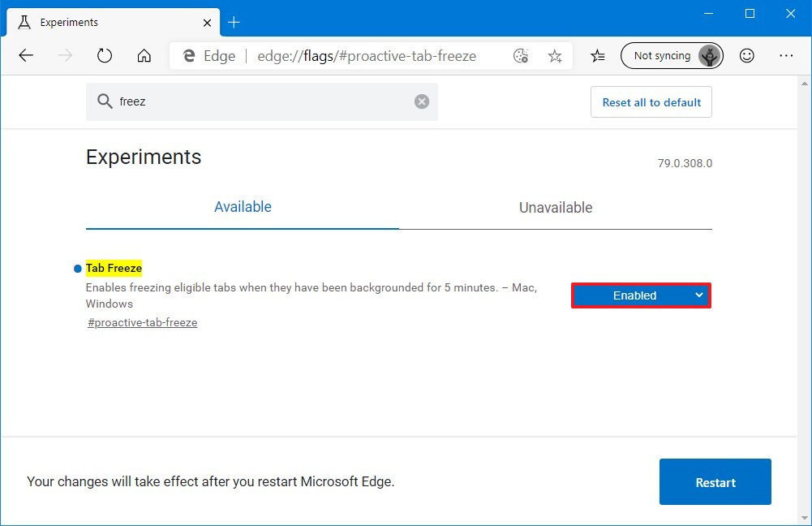Click the Restart button
The height and width of the screenshot is (526, 812).
[715, 482]
